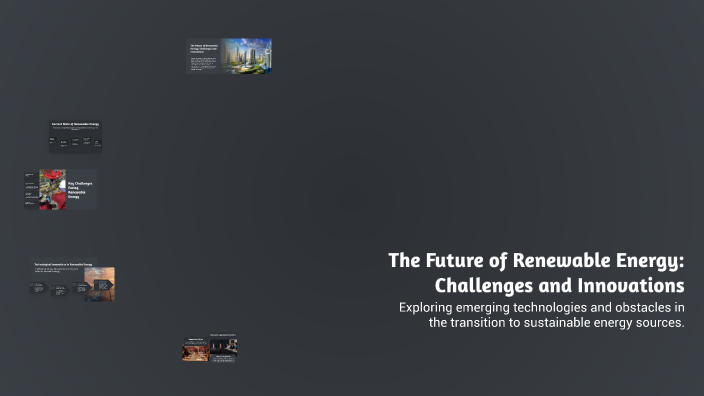Click the subtitle line 'the transition to sustainable energy sources.'
The height and width of the screenshot is (396, 704).
point(556,322)
